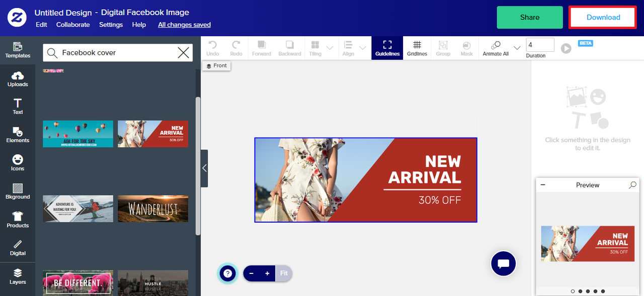The image size is (644, 296).
Task: Open the Collaborate menu
Action: (73, 25)
